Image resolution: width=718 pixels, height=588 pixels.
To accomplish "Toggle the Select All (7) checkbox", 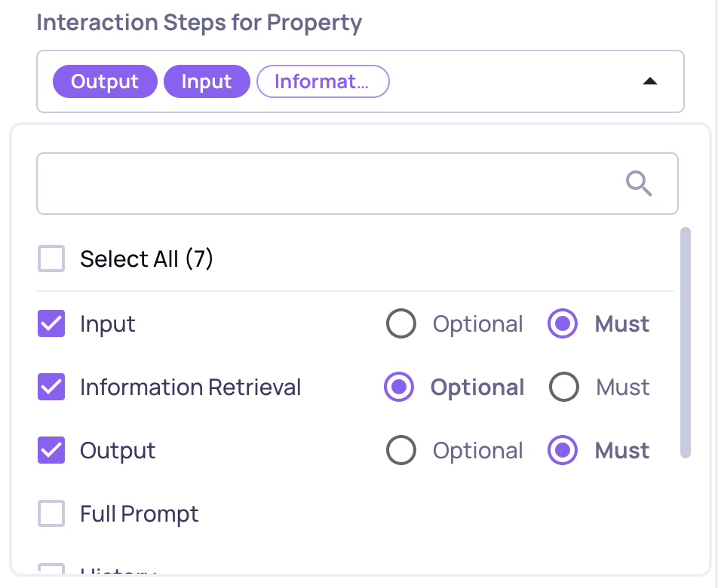I will (51, 259).
